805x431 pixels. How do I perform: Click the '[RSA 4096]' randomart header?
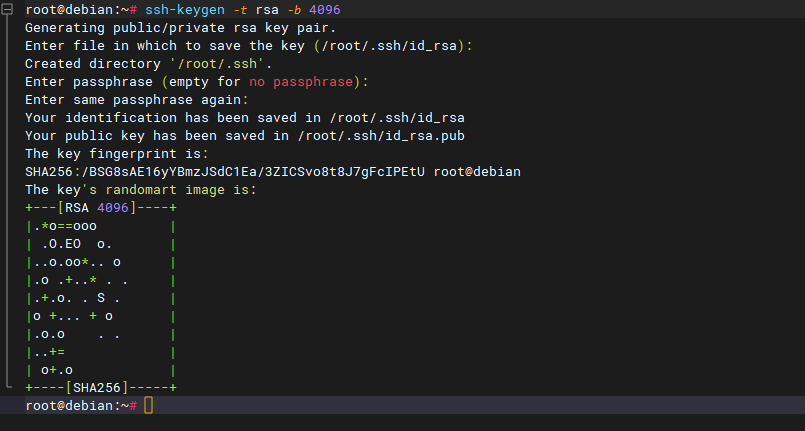[97, 208]
